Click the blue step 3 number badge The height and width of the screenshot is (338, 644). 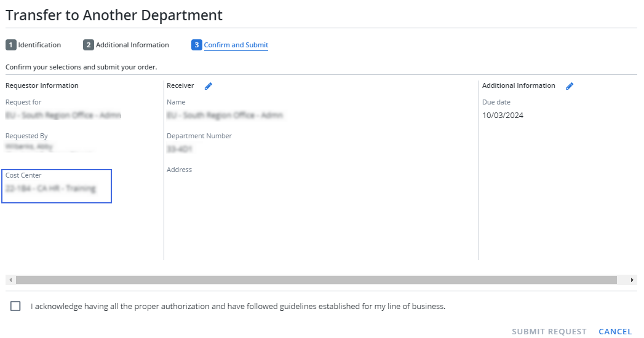[x=196, y=45]
